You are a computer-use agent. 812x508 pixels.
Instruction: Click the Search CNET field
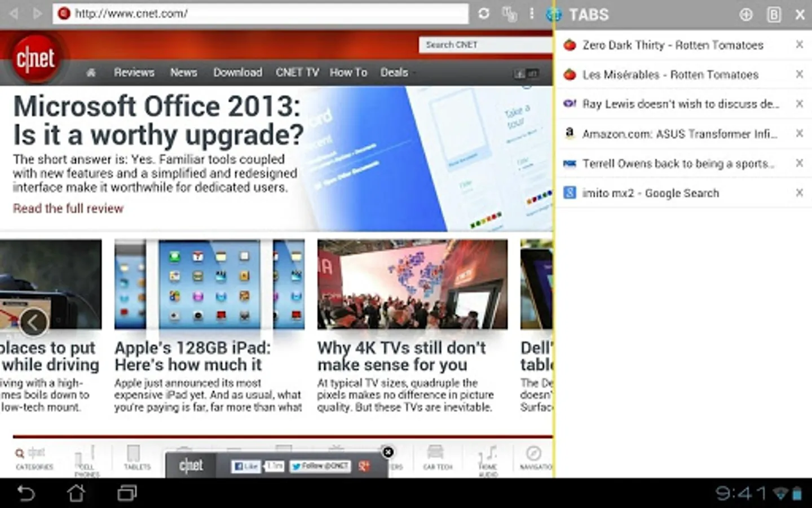(486, 45)
